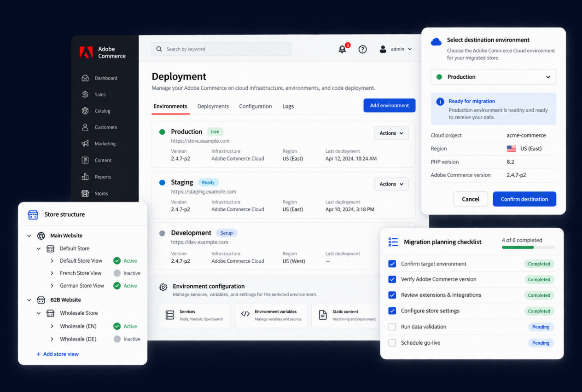Uncheck Review extensions & integrations checkbox
Screen dimensions: 582x392
coord(392,295)
